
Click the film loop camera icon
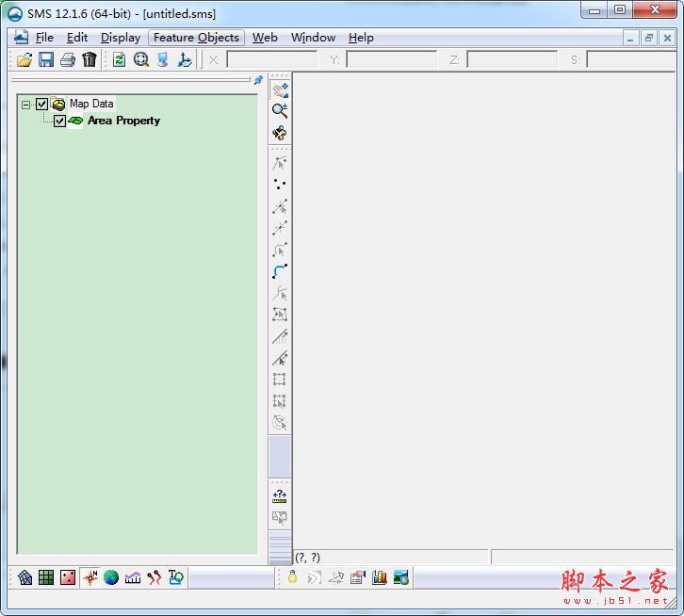(x=358, y=577)
